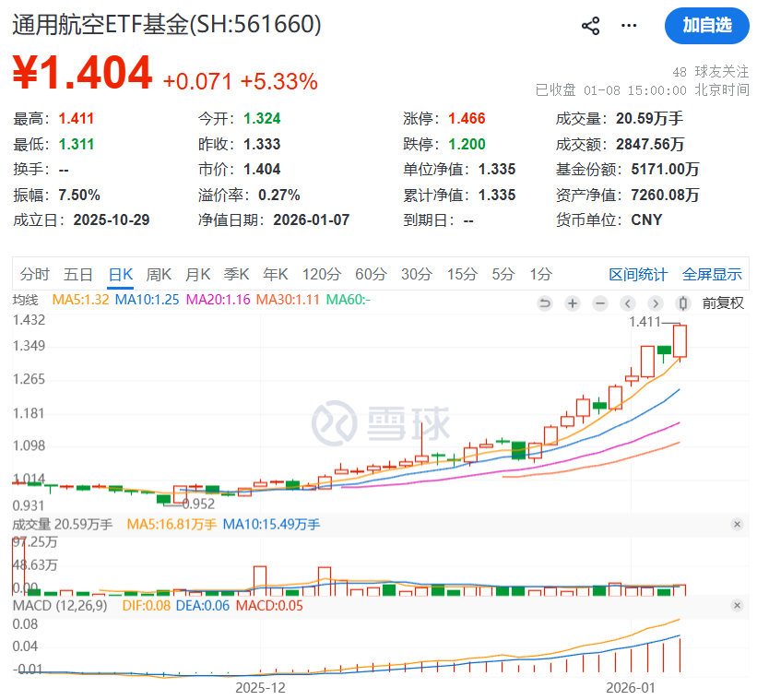Open the 前复权 price adjustment dropdown
757x700 pixels.
coord(723,303)
